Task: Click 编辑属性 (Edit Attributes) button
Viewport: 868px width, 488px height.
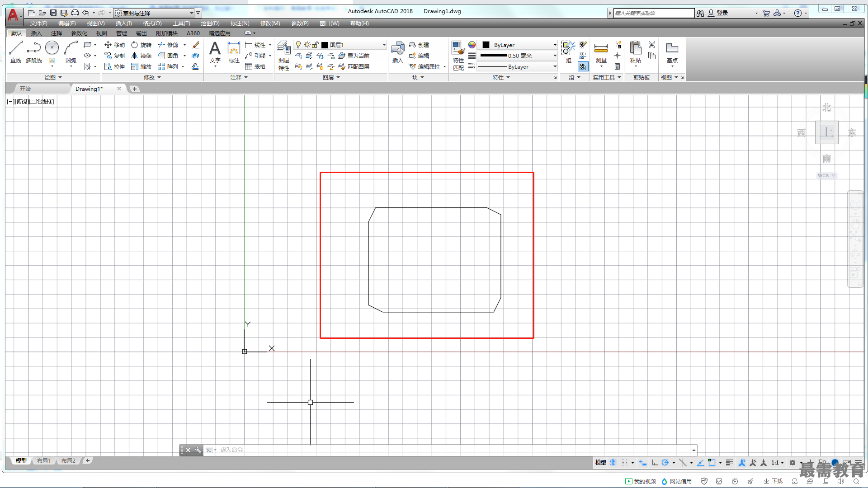Action: (x=425, y=66)
